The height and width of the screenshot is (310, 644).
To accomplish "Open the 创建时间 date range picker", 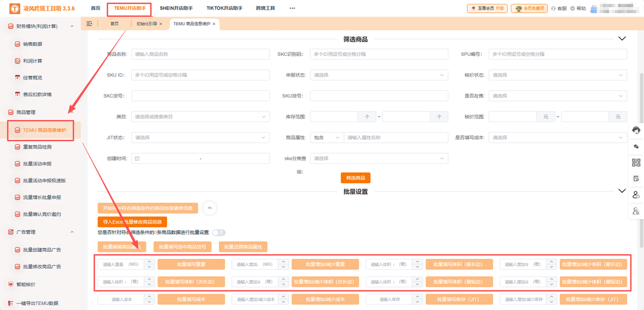I will [200, 158].
